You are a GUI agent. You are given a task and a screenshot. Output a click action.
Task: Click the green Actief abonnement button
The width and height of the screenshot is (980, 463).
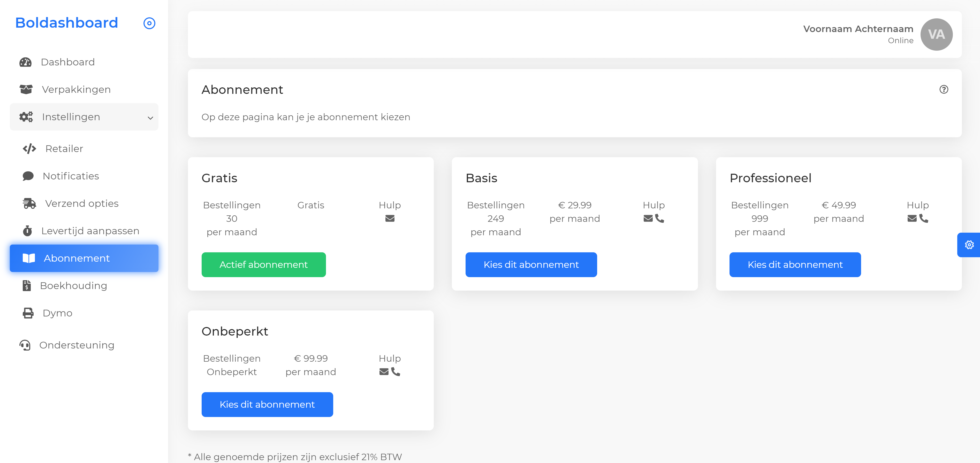[263, 264]
